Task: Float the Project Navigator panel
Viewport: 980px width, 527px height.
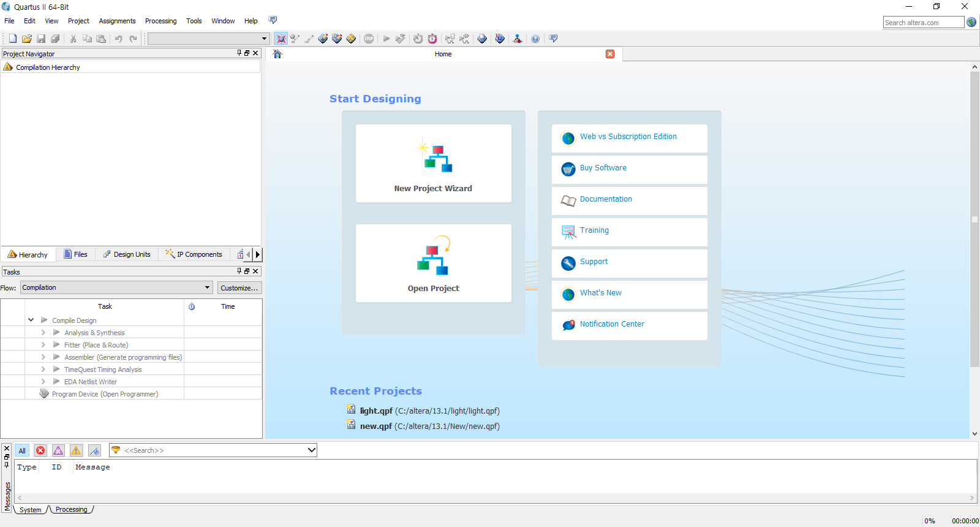Action: (x=247, y=53)
